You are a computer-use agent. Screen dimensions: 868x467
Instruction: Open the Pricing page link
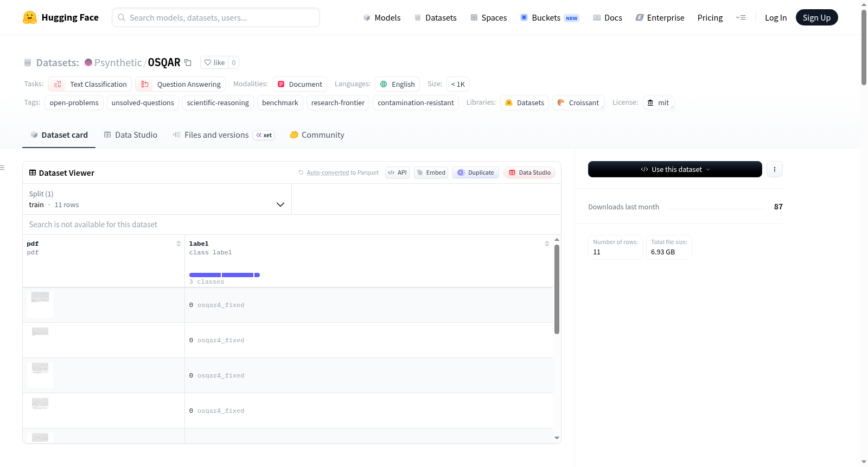(x=710, y=17)
